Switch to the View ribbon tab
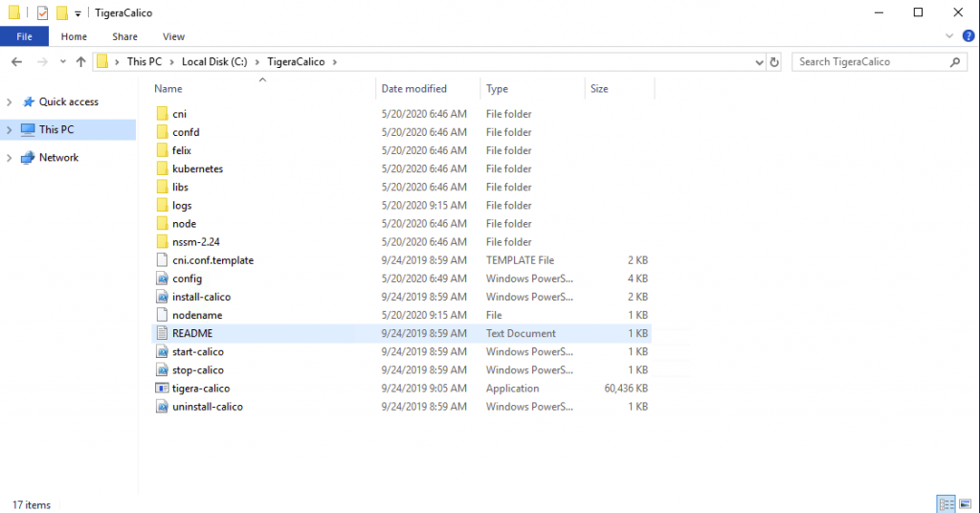 click(x=173, y=36)
